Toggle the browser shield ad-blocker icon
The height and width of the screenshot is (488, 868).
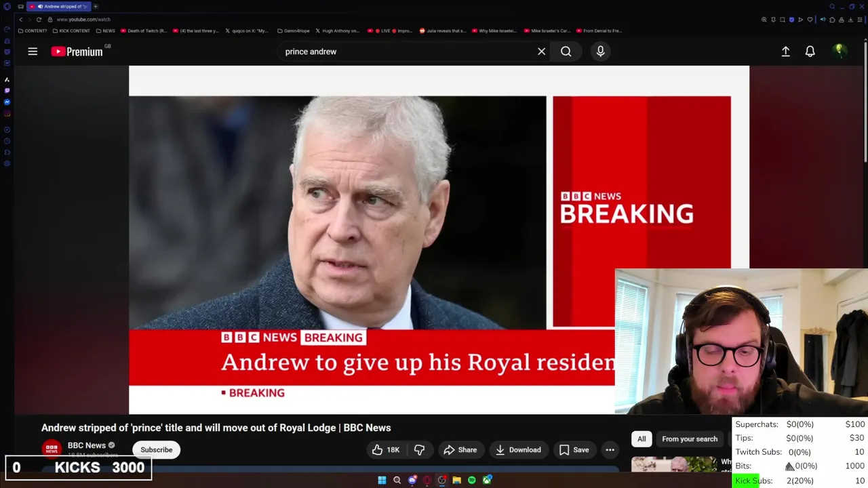tap(791, 20)
